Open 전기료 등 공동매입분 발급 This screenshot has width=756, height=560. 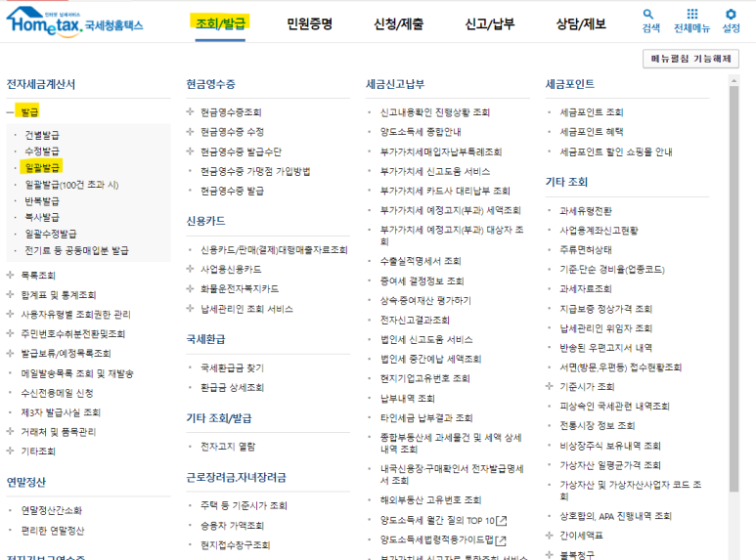tap(76, 250)
